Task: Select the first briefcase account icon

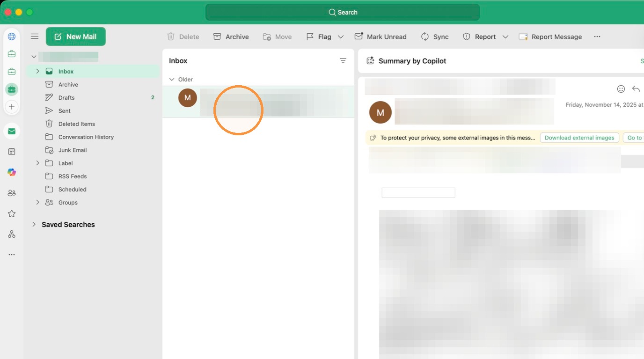Action: (12, 54)
